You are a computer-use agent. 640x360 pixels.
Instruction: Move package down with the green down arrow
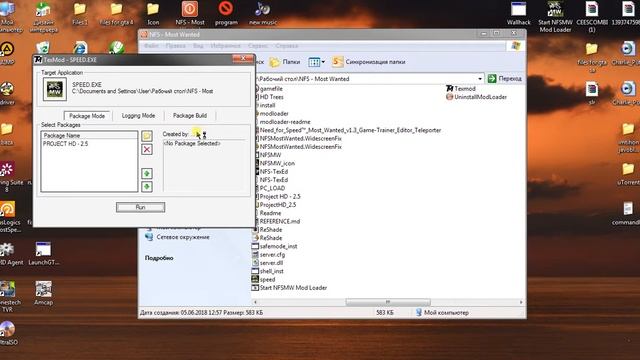pyautogui.click(x=147, y=187)
